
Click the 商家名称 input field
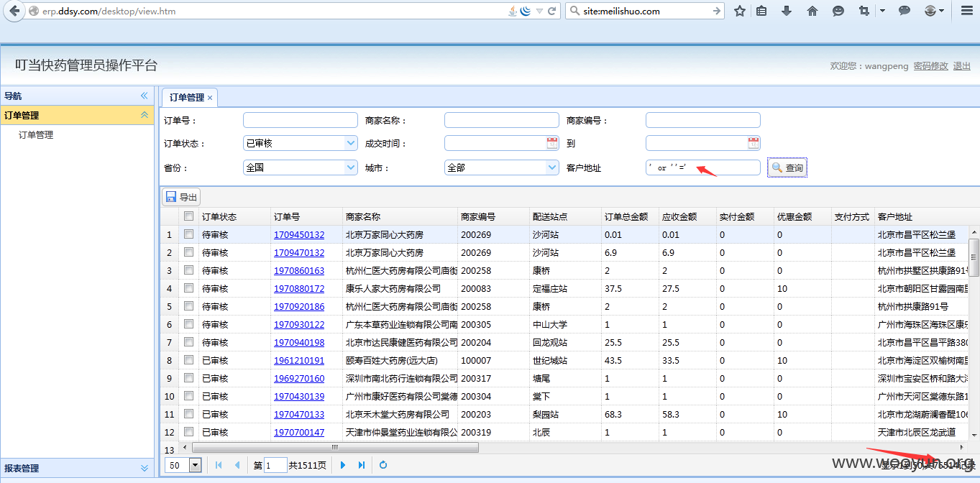(501, 120)
